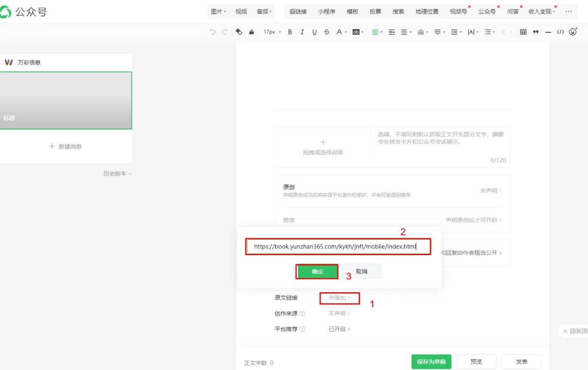Click the green 确定 confirm button
Image resolution: width=588 pixels, height=370 pixels.
317,271
